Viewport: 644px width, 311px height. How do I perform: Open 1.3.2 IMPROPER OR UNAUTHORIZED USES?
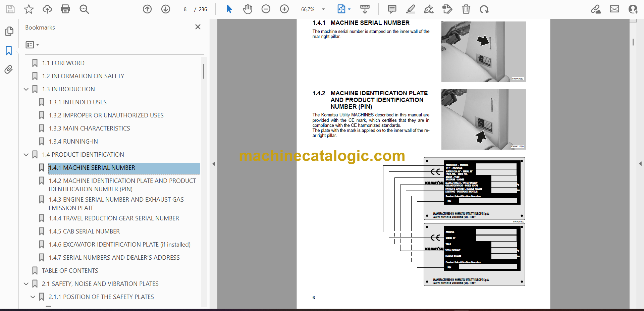pyautogui.click(x=106, y=115)
